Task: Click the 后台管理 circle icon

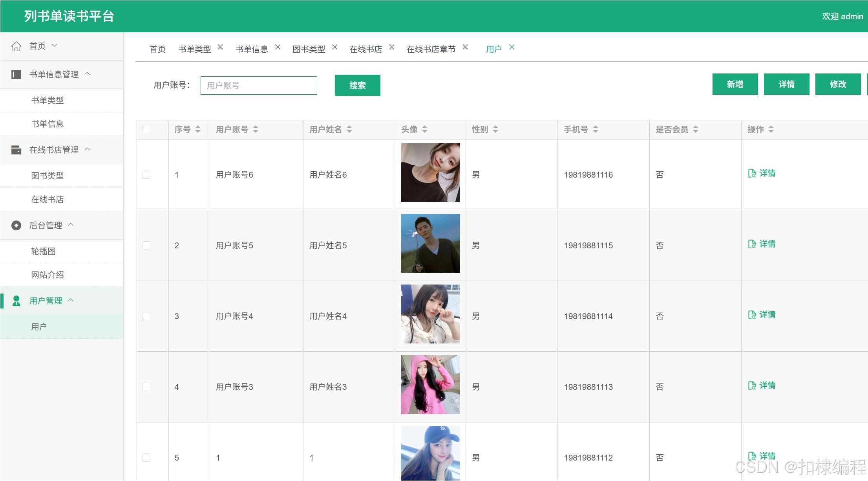Action: click(x=16, y=225)
